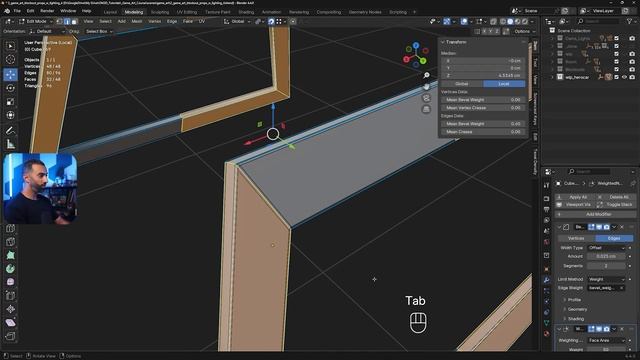Collapse the Transform panel

(x=442, y=42)
